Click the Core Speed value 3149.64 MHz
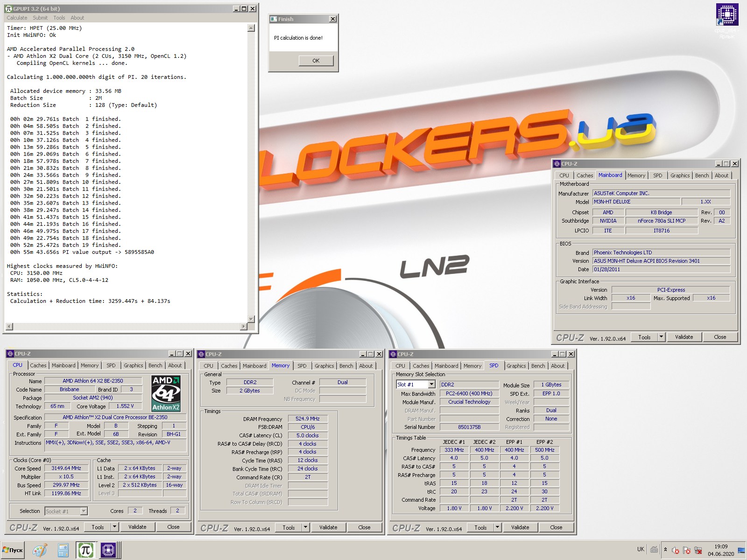747x560 pixels. pos(66,468)
